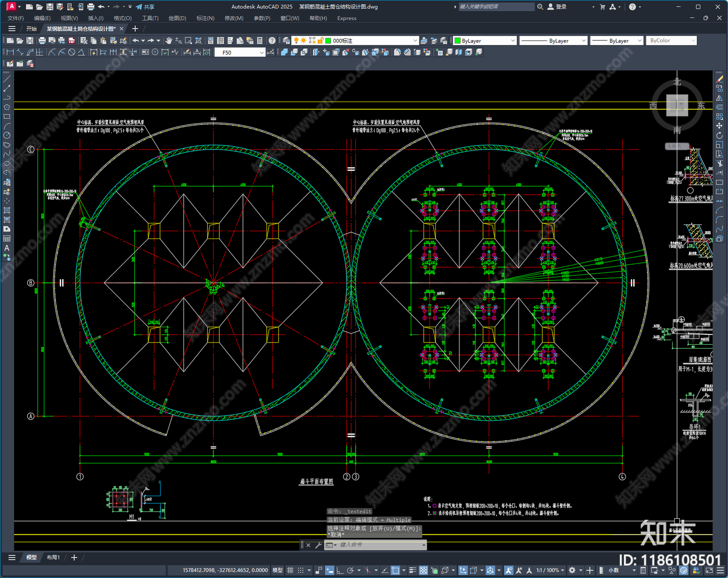Click the 共享 share button
This screenshot has width=728, height=578.
point(145,7)
